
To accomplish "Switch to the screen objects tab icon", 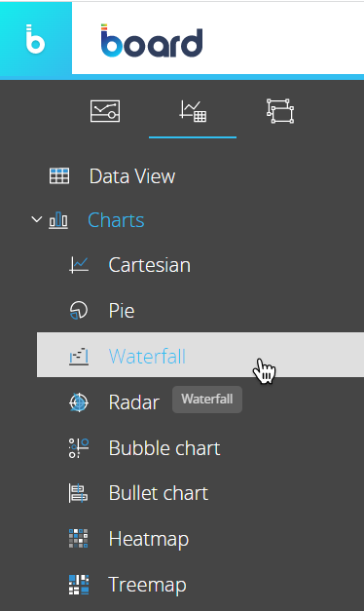I will pos(105,111).
